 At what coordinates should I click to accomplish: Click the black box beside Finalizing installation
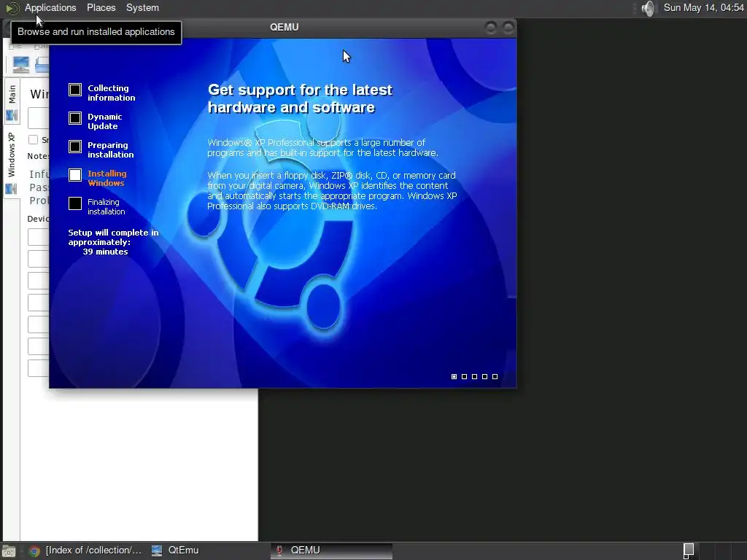tap(75, 203)
